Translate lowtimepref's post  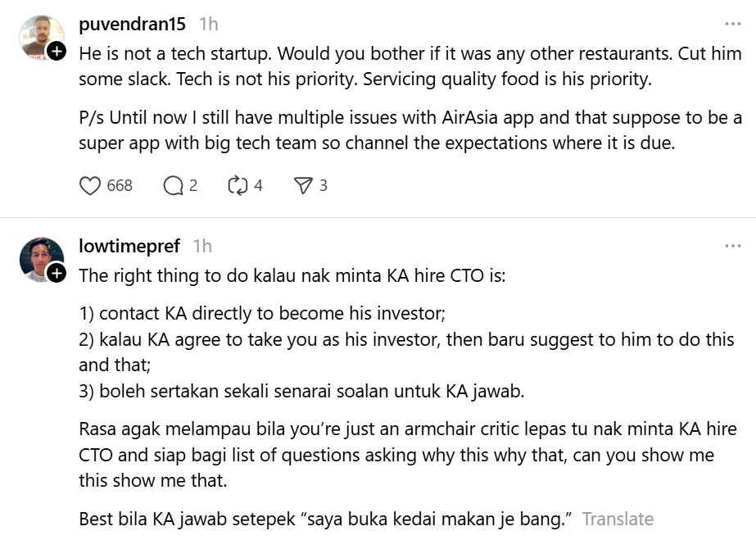point(618,519)
